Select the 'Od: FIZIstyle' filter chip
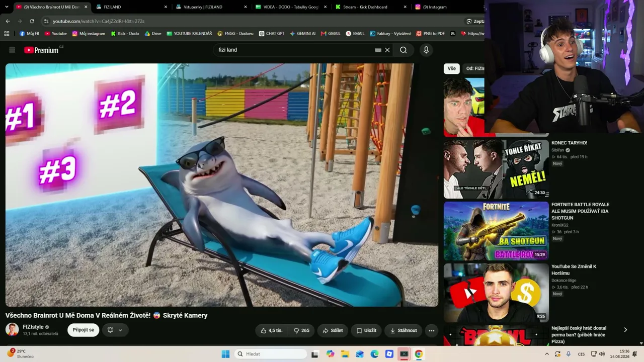Image resolution: width=644 pixels, height=362 pixels. [x=474, y=68]
